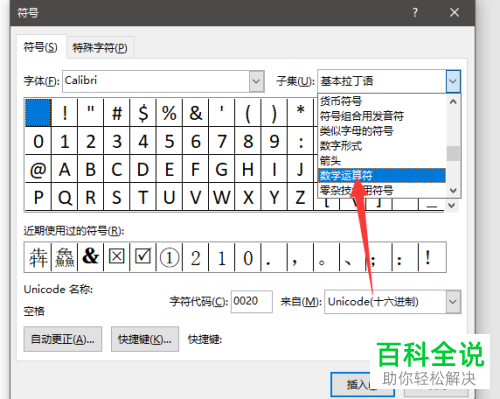Image resolution: width=500 pixels, height=399 pixels.
Task: Select the letter P in grid
Action: (38, 197)
